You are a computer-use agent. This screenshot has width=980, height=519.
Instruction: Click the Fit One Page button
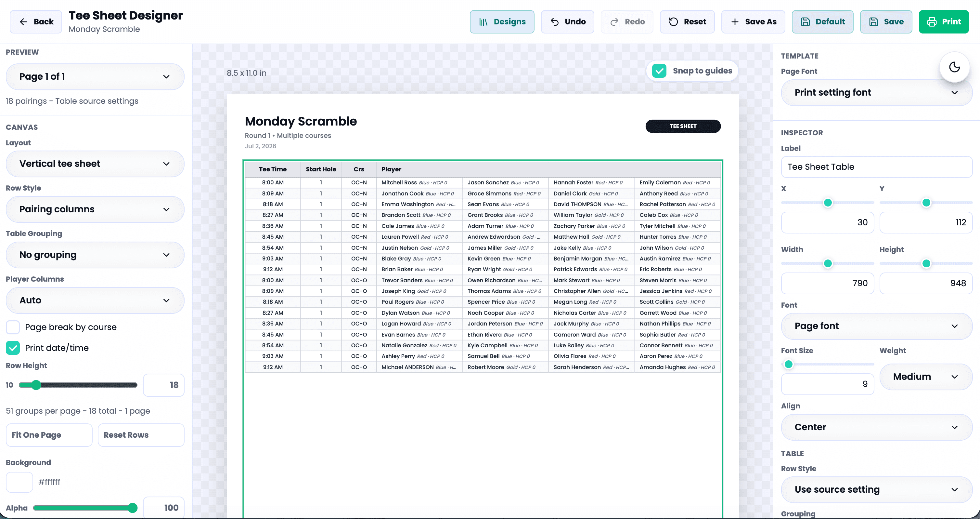(49, 435)
